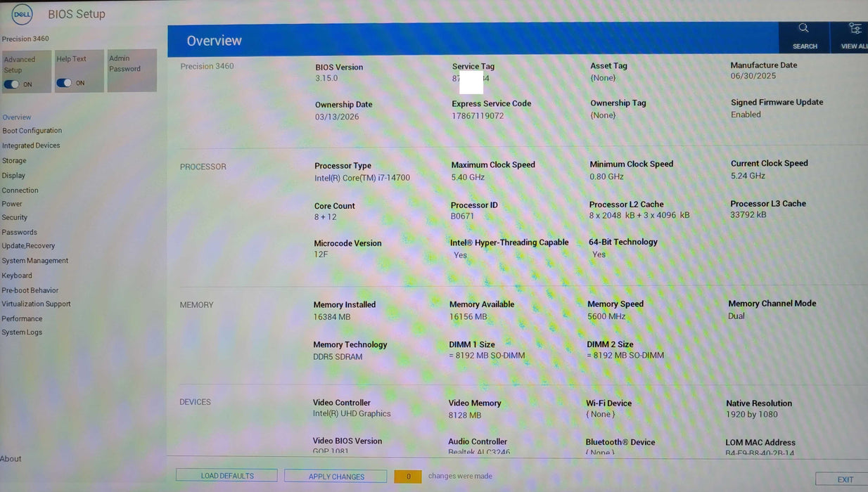868x492 pixels.
Task: Select Overview in the sidebar
Action: click(17, 117)
